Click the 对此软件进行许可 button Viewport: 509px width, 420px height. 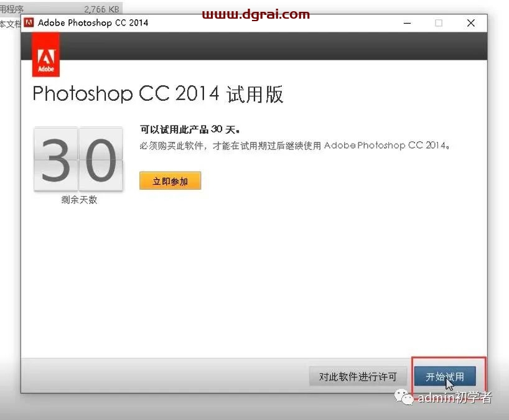[358, 376]
